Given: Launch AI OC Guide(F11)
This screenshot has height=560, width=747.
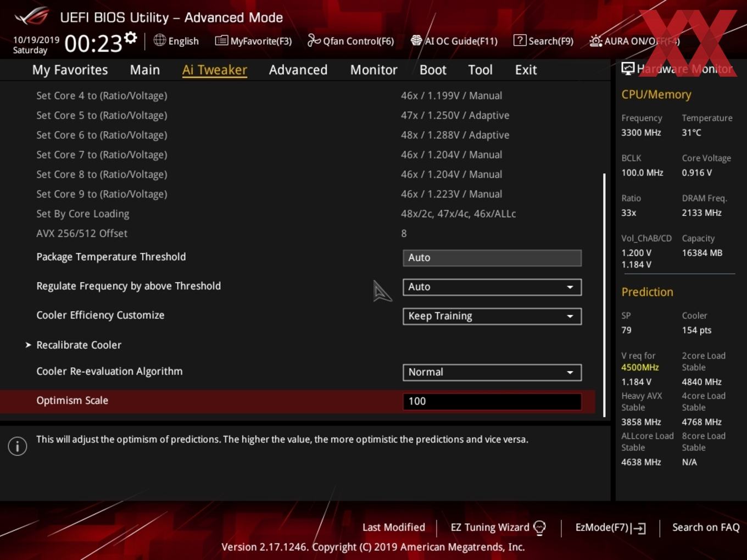Looking at the screenshot, I should 454,41.
